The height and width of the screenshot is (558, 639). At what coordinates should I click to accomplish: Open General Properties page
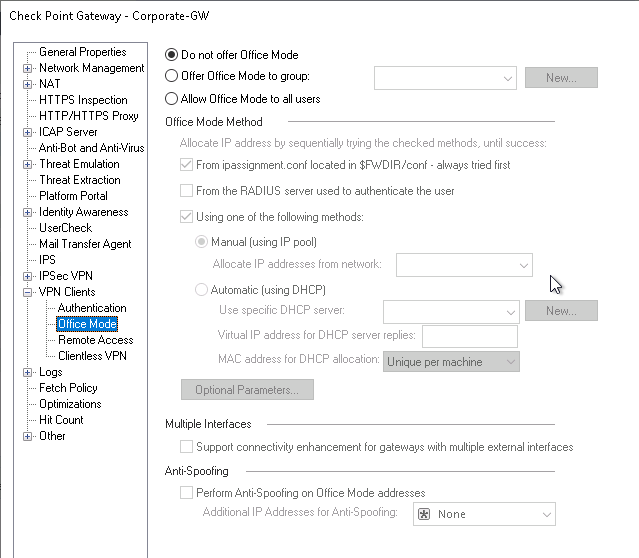tap(83, 52)
